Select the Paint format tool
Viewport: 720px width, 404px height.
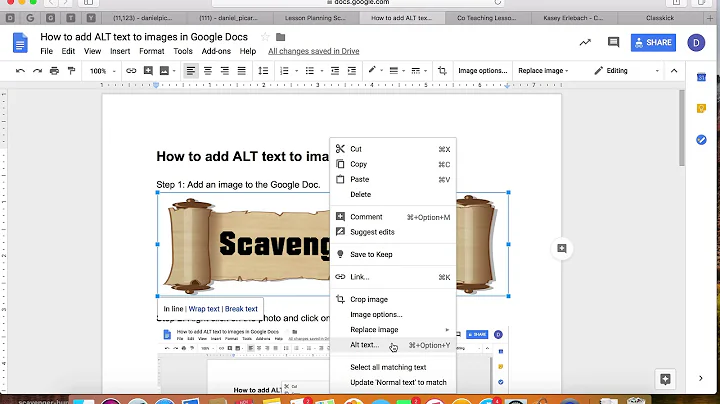[x=71, y=71]
